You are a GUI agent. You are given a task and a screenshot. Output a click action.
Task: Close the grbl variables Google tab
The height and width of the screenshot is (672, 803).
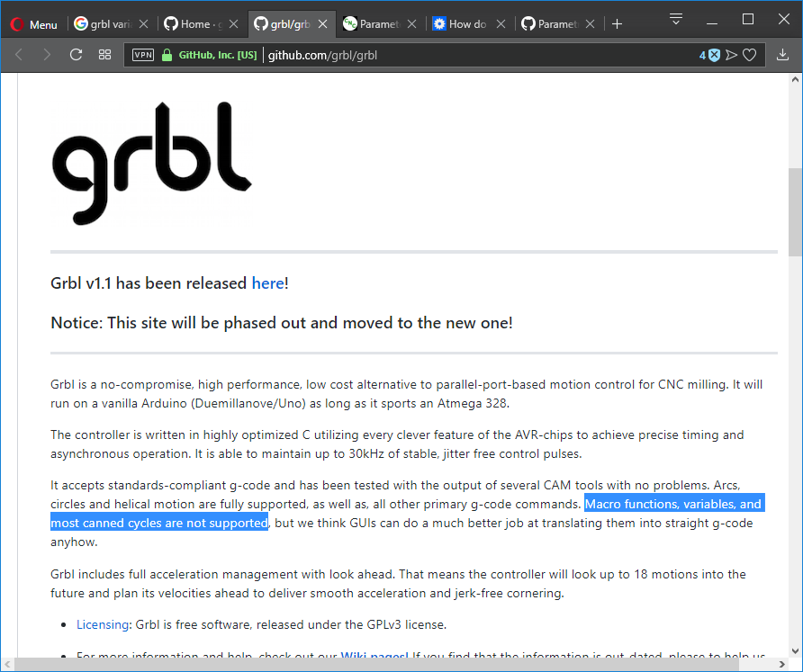[x=144, y=24]
